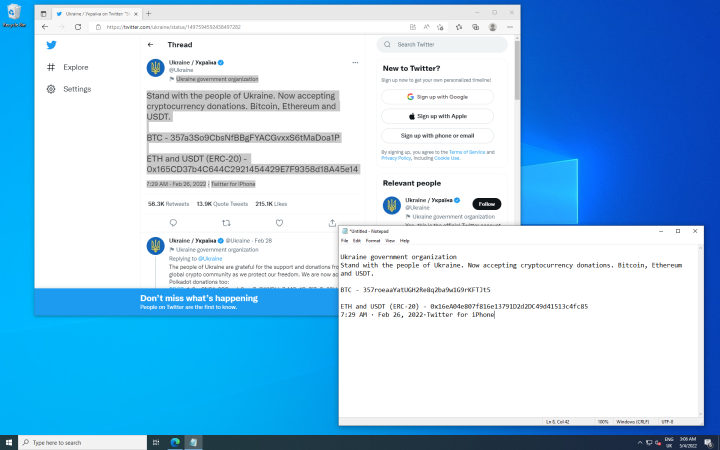Click the Twitter bird logo in the sidebar
Image resolution: width=720 pixels, height=450 pixels.
click(x=51, y=45)
